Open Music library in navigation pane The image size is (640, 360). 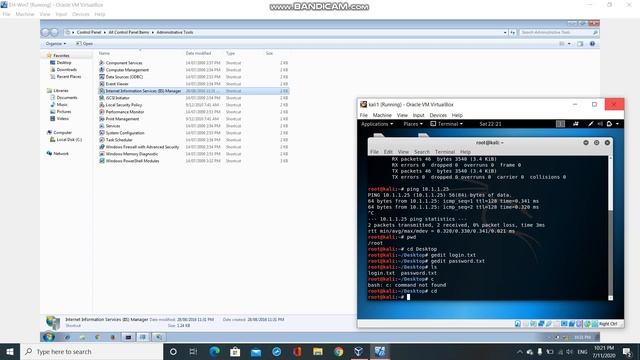62,104
